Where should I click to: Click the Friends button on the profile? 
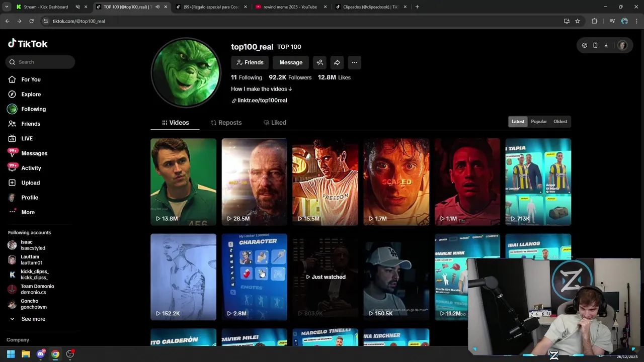250,62
